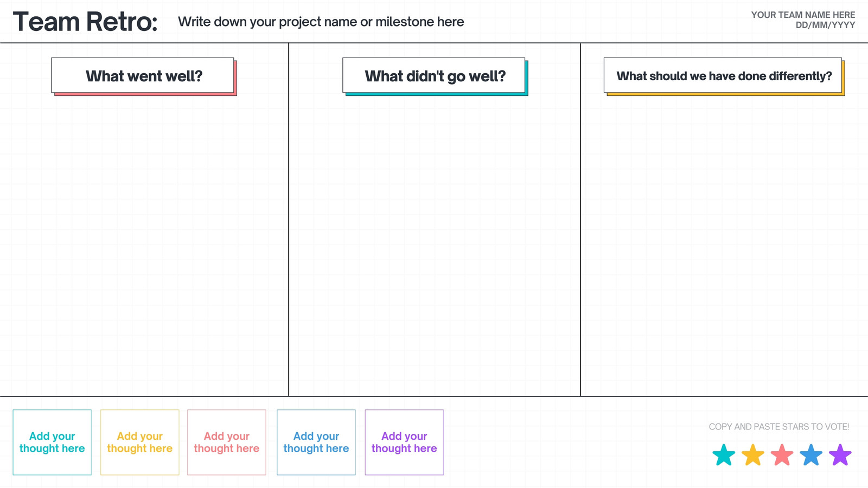
Task: Click 'YOUR TEAM NAME HERE' text
Action: [x=803, y=15]
